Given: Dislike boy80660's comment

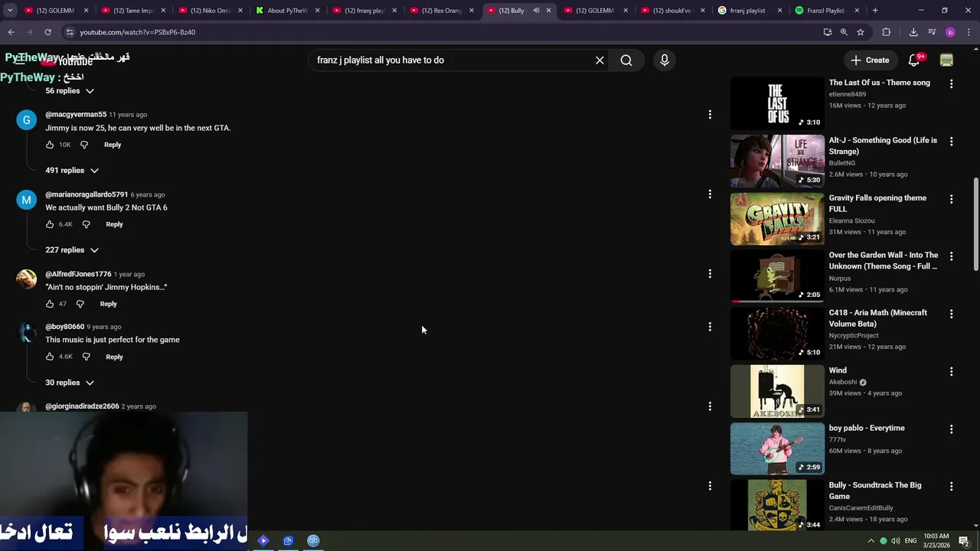Looking at the screenshot, I should point(86,357).
